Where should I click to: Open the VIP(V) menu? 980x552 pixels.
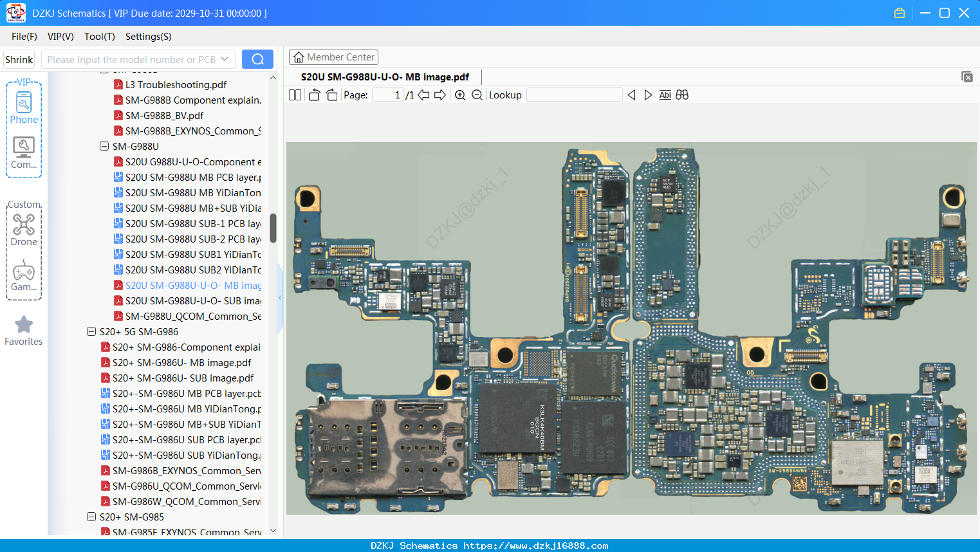click(x=60, y=37)
